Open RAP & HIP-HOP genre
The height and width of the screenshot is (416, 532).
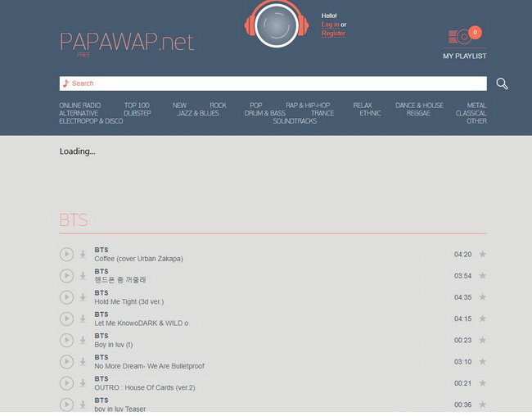click(x=308, y=106)
